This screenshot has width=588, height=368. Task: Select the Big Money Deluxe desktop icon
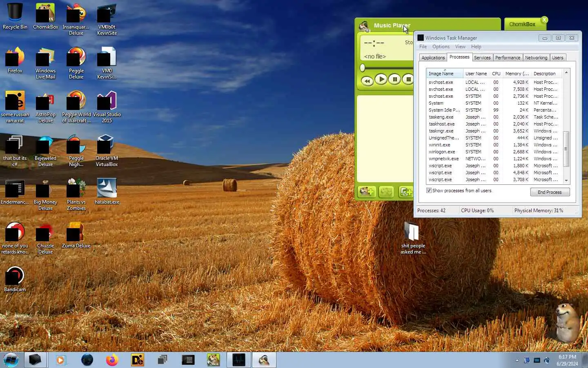pyautogui.click(x=45, y=194)
